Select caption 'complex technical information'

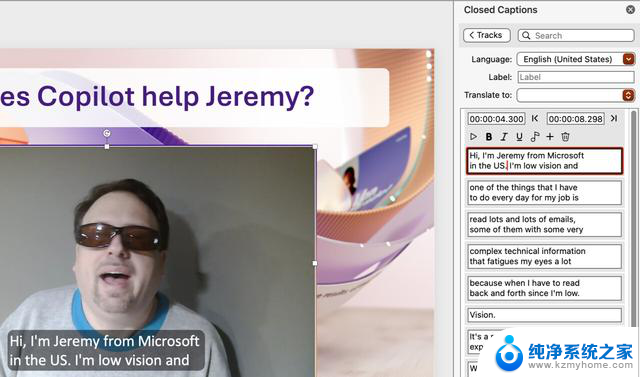pyautogui.click(x=544, y=256)
